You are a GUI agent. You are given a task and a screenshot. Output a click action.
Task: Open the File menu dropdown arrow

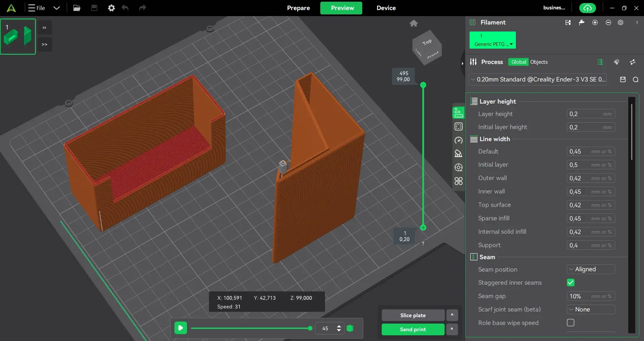57,8
